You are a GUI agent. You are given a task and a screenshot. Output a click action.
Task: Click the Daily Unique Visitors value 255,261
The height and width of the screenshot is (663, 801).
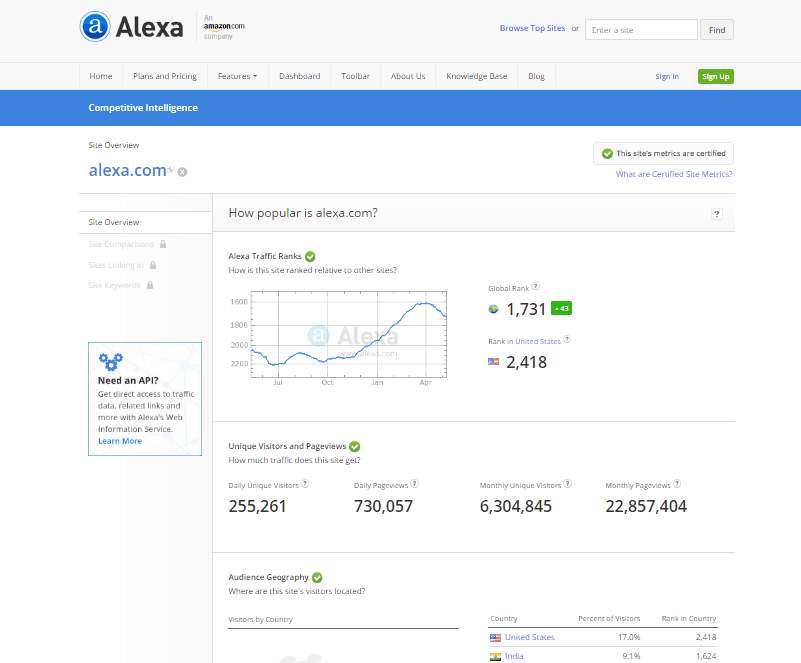(257, 506)
